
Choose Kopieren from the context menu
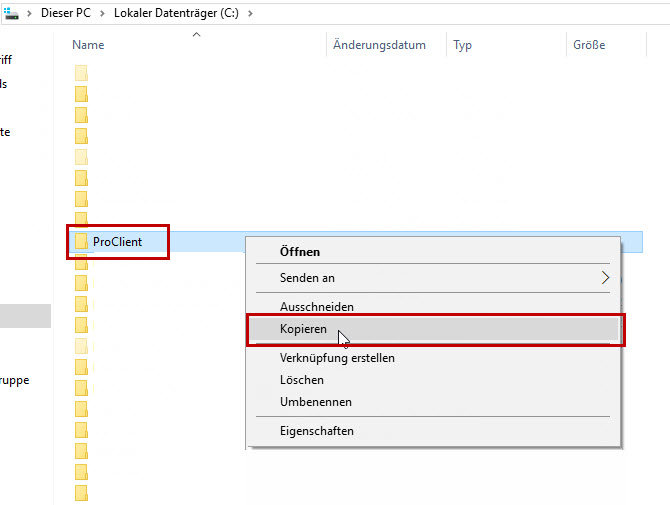(303, 329)
